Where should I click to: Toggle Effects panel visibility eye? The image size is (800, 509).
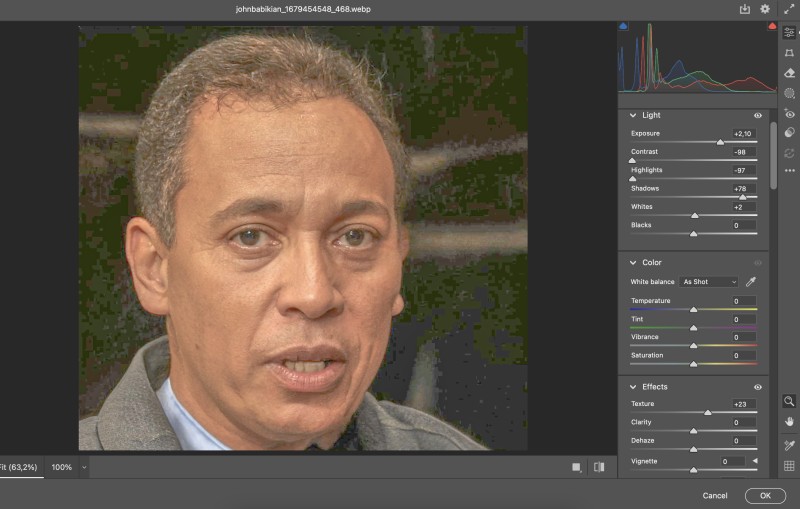point(757,387)
